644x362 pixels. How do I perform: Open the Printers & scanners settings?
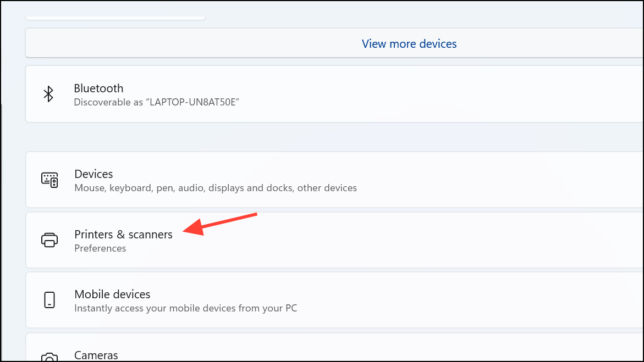[x=123, y=235]
